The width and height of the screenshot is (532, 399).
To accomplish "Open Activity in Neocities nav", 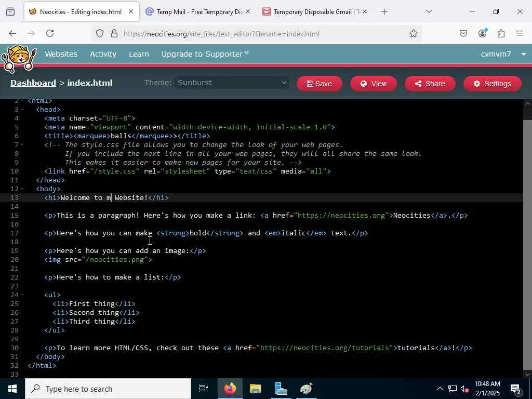I will click(x=103, y=54).
